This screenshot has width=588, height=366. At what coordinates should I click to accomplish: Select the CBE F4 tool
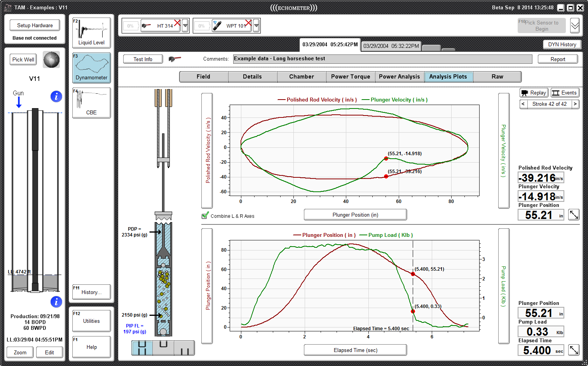(x=91, y=103)
